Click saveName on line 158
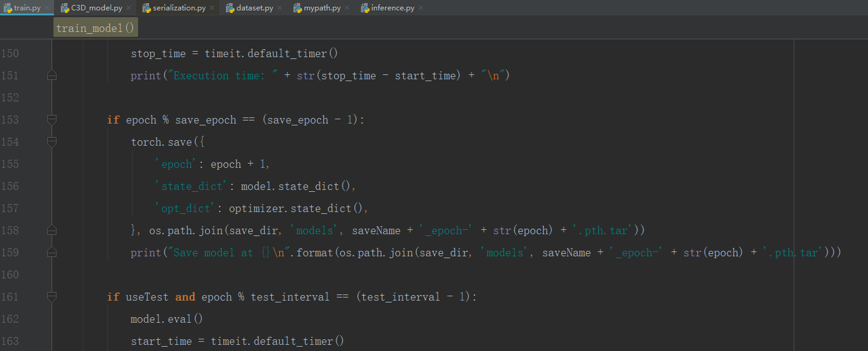Image resolution: width=868 pixels, height=351 pixels. point(376,231)
